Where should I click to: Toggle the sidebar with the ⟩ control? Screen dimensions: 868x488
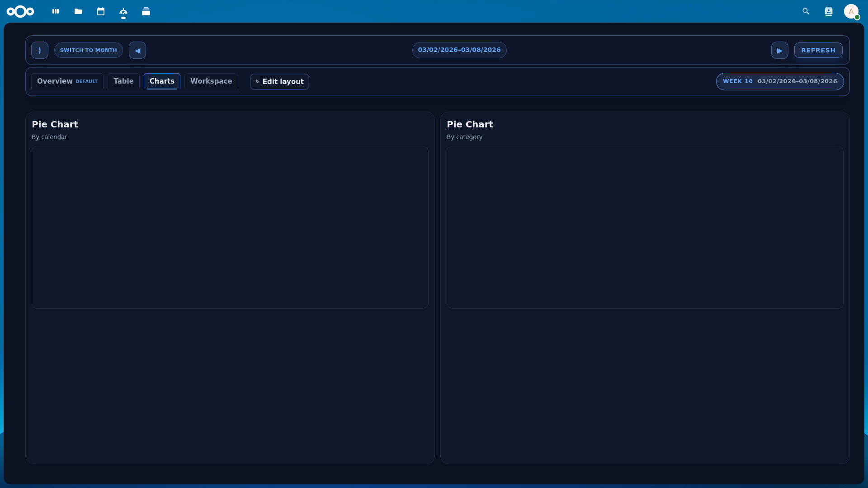(39, 50)
